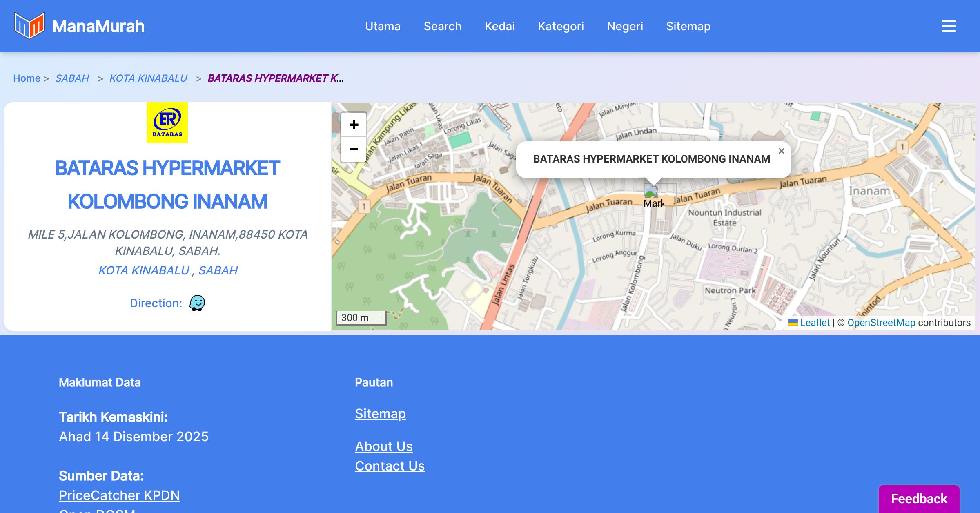Open the About Us footer link
This screenshot has height=513, width=980.
[x=383, y=446]
